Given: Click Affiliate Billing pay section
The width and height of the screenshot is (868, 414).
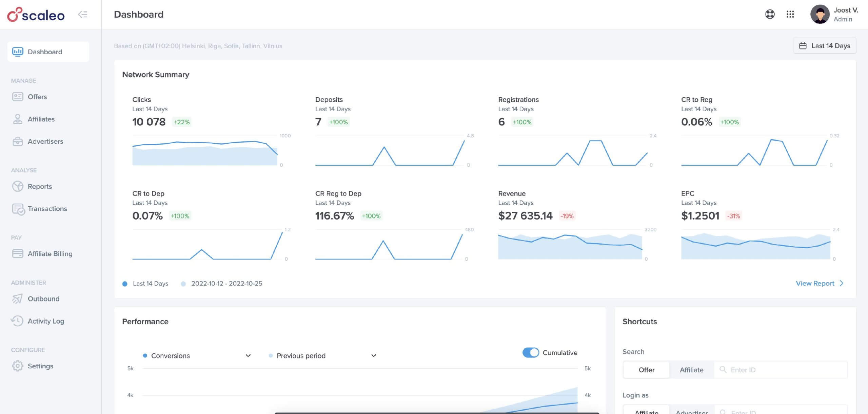Looking at the screenshot, I should click(x=50, y=254).
